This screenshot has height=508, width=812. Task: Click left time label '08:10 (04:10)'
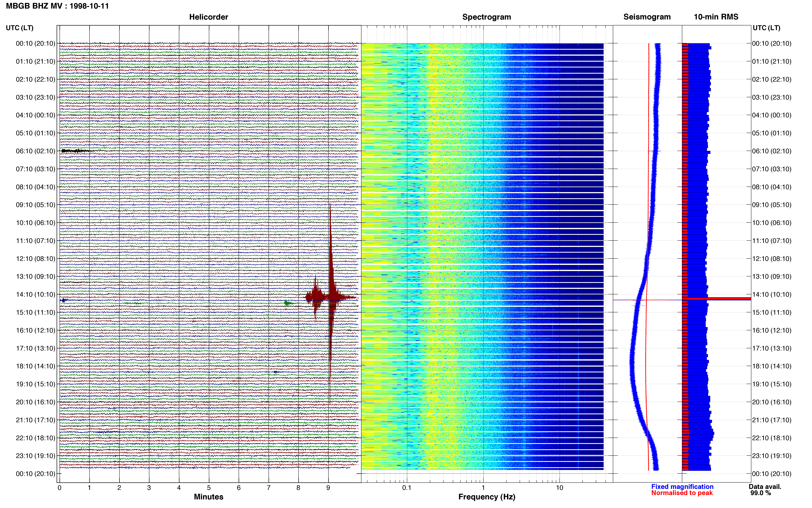pyautogui.click(x=36, y=187)
